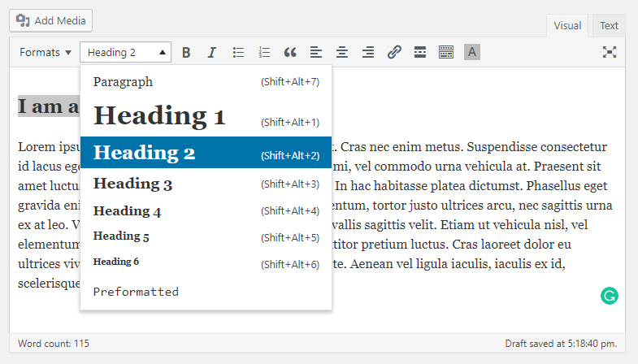Click the Add Media button
This screenshot has width=638, height=364.
51,21
